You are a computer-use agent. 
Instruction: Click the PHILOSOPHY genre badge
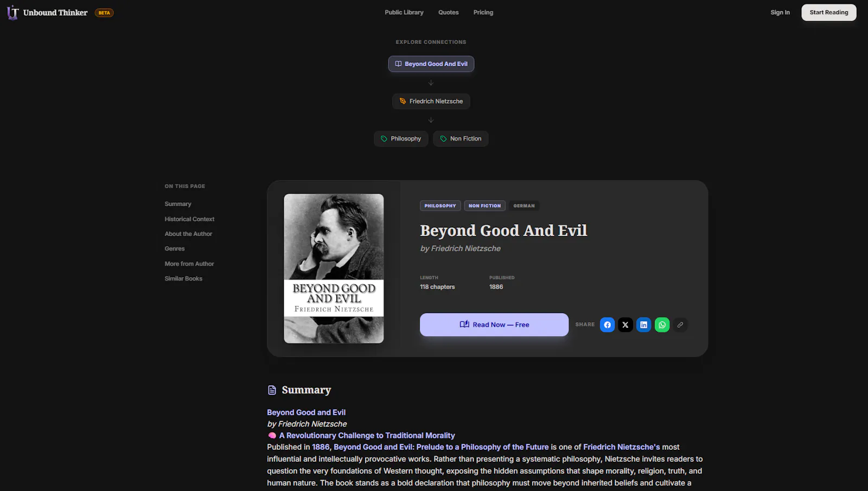(x=441, y=206)
